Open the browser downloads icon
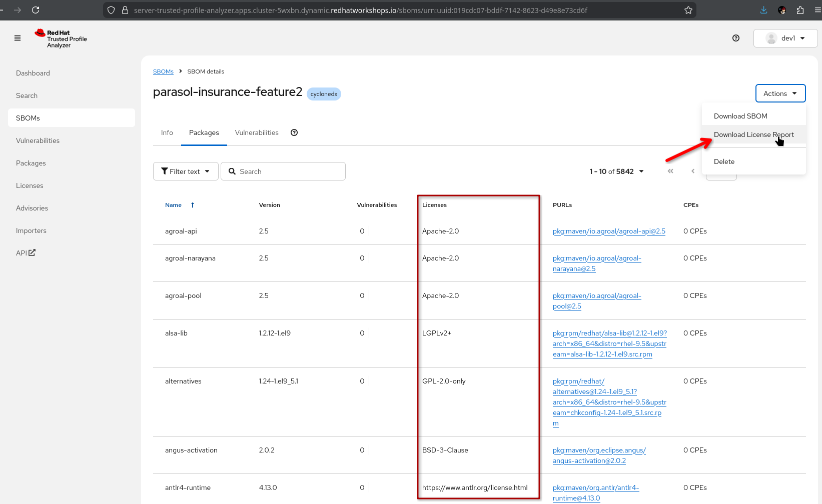 (x=763, y=9)
